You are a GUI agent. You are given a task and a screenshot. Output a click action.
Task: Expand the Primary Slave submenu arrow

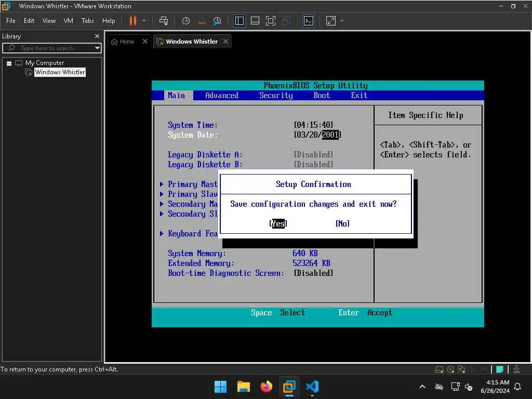[x=162, y=194]
